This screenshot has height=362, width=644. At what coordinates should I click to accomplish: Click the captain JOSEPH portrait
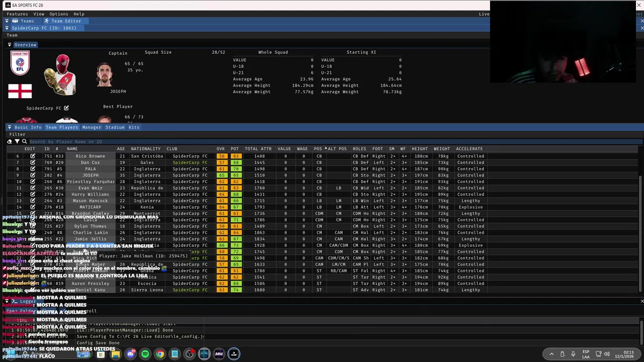(x=105, y=75)
